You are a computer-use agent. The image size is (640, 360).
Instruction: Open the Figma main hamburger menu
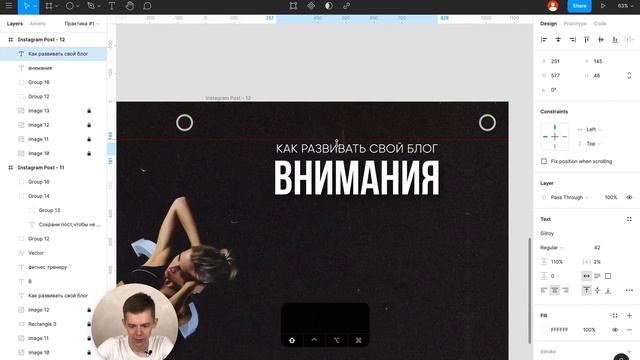9,6
